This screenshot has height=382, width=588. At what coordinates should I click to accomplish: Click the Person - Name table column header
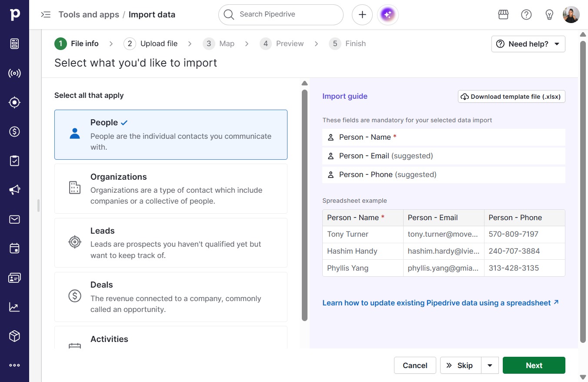(363, 218)
